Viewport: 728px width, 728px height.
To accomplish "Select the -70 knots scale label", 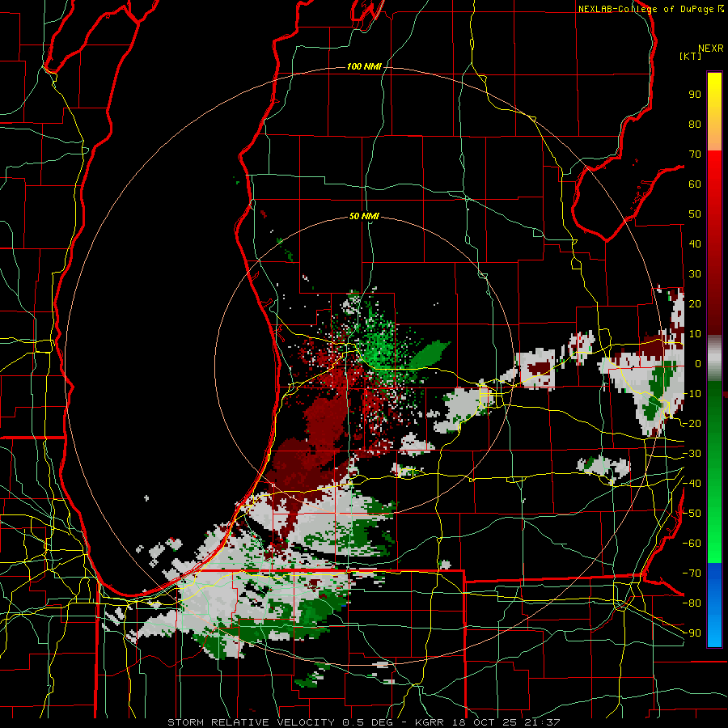I will click(x=692, y=574).
